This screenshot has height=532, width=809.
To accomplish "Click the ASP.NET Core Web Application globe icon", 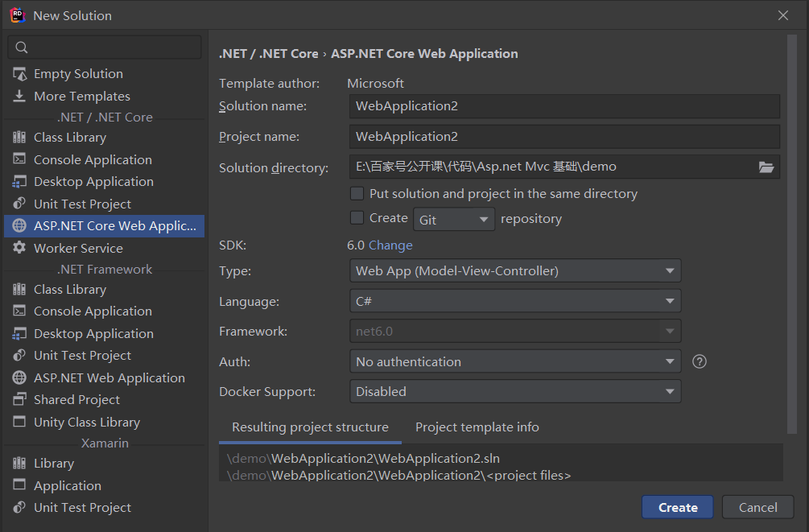I will pyautogui.click(x=19, y=226).
